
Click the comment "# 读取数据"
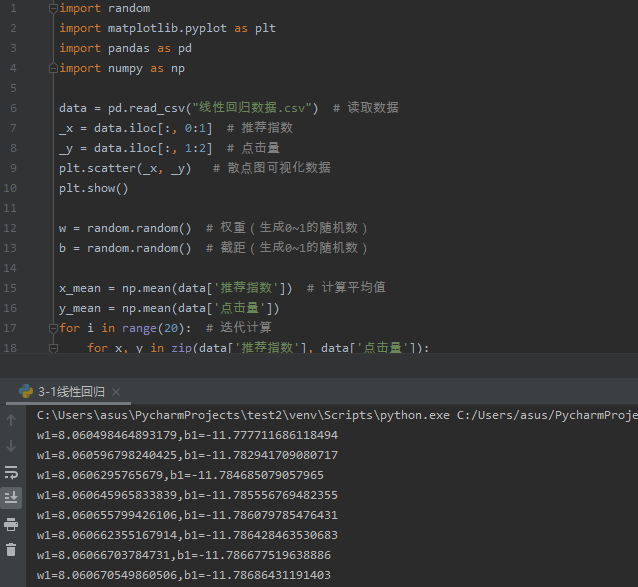pyautogui.click(x=366, y=108)
